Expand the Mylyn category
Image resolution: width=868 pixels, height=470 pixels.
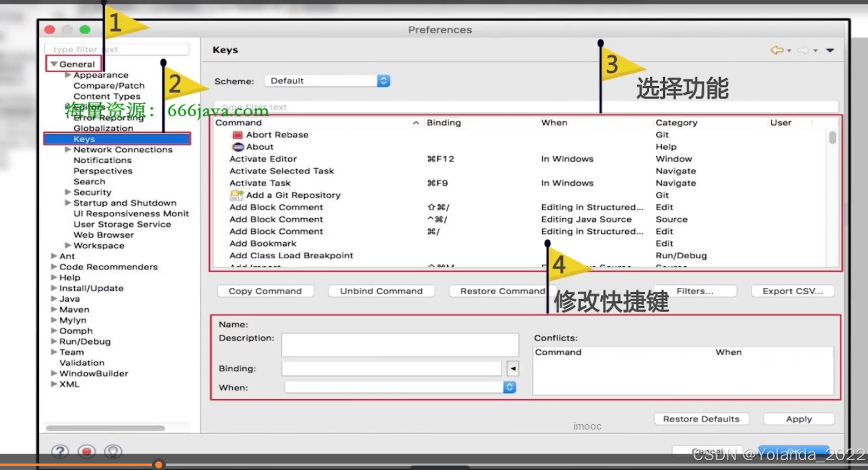(54, 320)
